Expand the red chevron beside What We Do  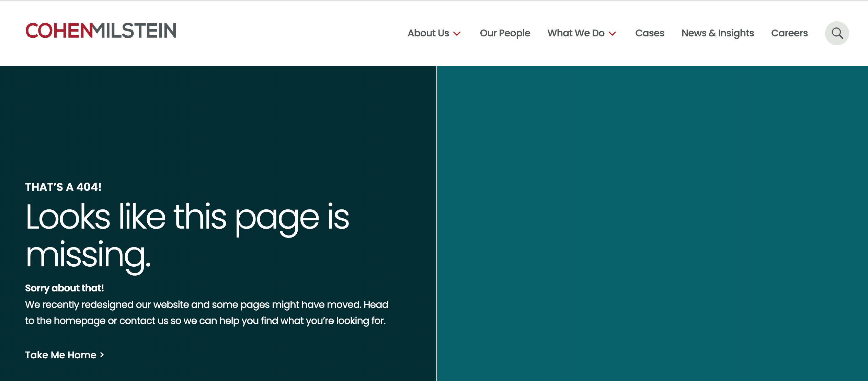tap(612, 34)
